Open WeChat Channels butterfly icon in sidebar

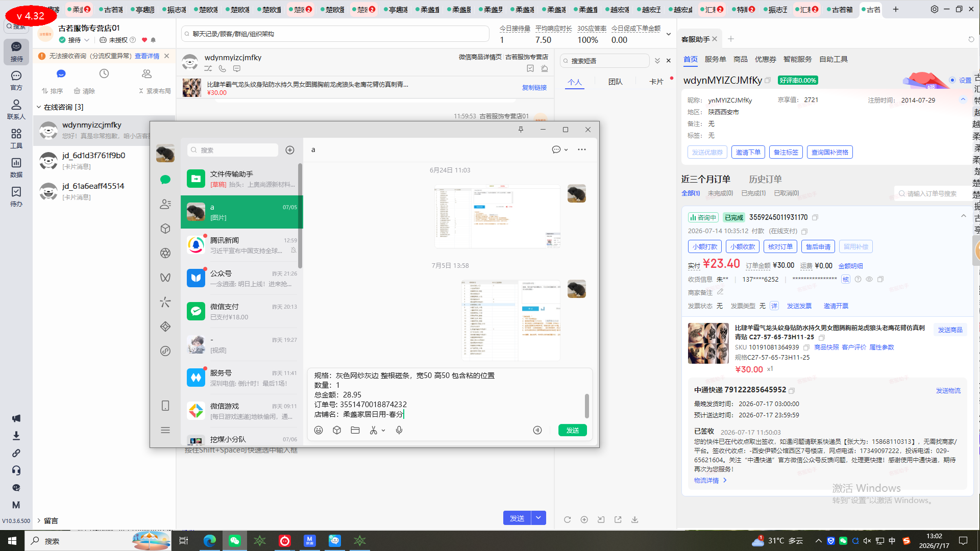165,278
